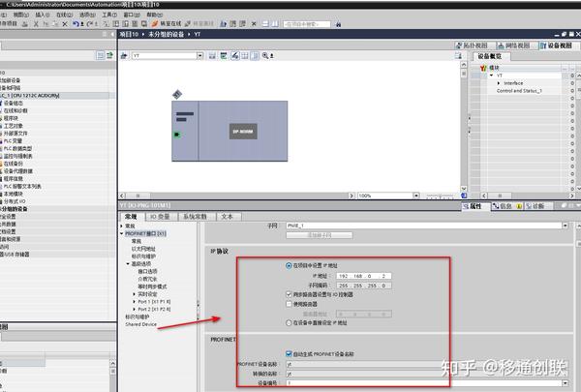The image size is (581, 392).
Task: Click the green arrow icon in project tree header
Action: tap(109, 55)
